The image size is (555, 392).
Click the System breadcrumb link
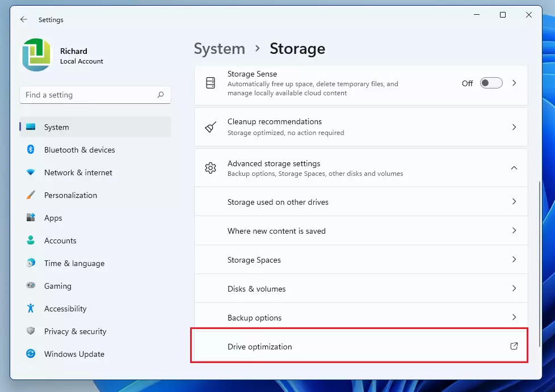click(x=220, y=48)
